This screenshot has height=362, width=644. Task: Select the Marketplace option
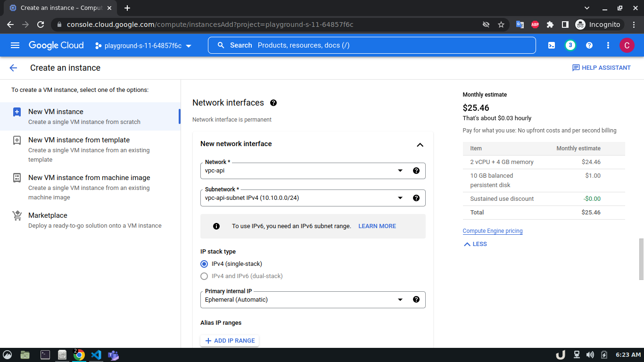90,220
